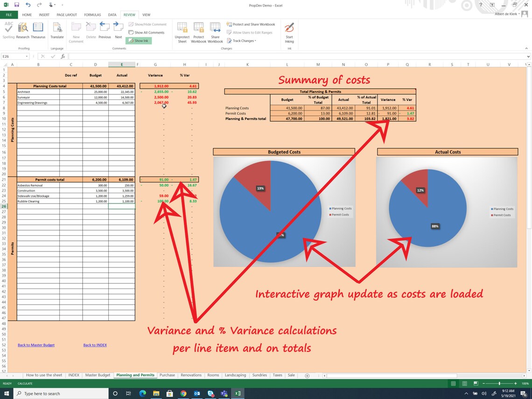Switch to the HOME tab

click(x=27, y=15)
